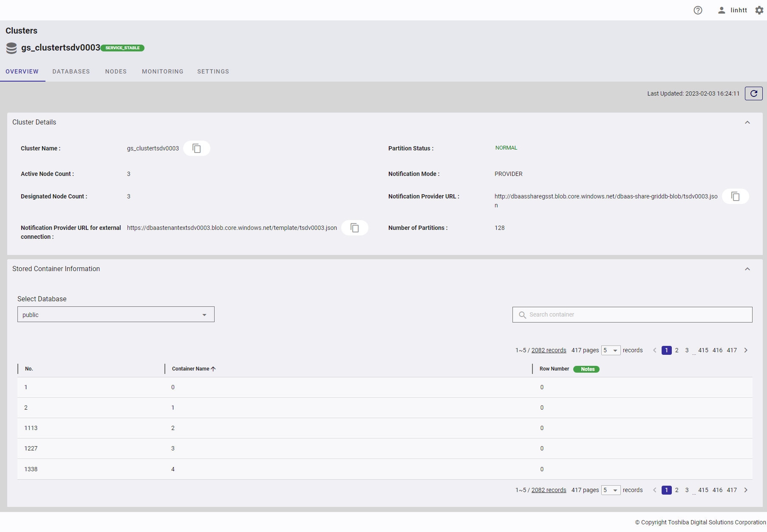Sort by Container Name column arrow

pos(213,369)
